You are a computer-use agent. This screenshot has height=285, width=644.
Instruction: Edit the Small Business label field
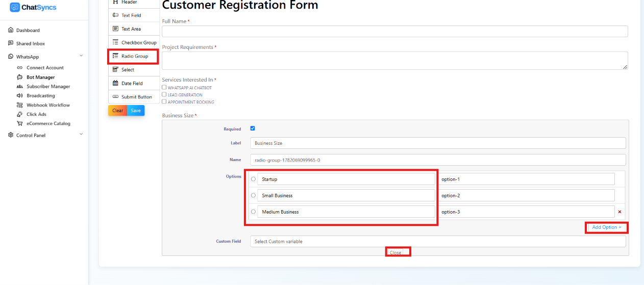click(x=346, y=195)
